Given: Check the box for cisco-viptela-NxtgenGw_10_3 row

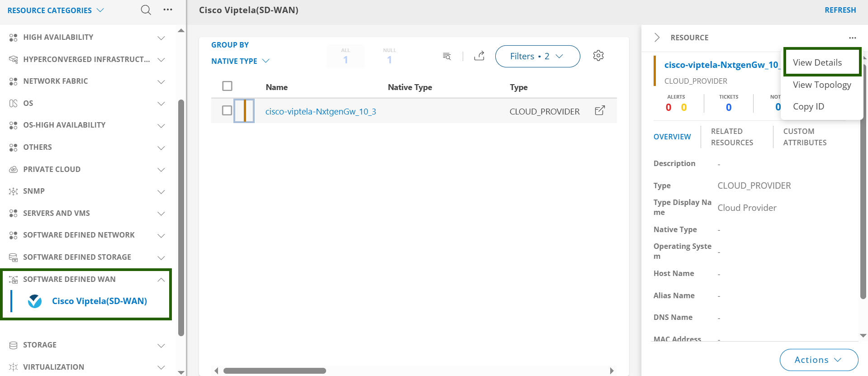Looking at the screenshot, I should pos(227,110).
